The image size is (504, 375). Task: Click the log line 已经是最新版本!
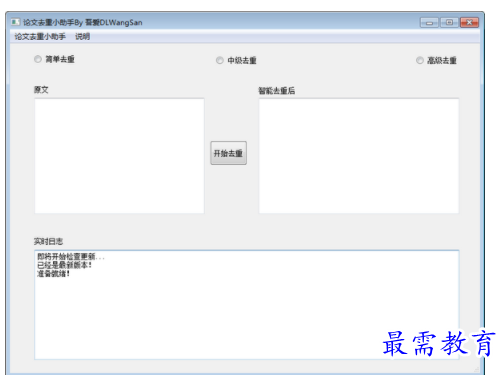(x=64, y=265)
